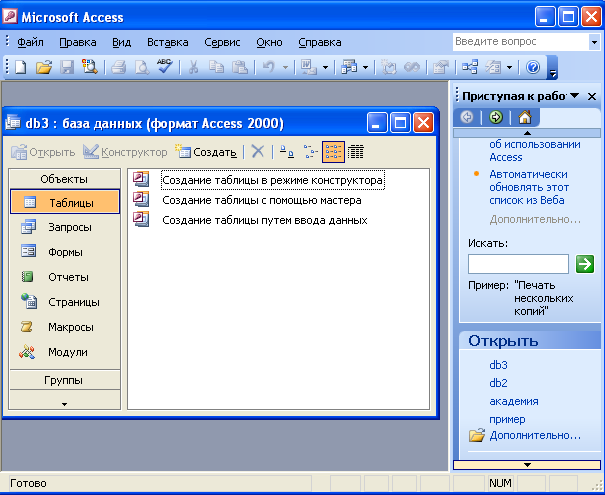This screenshot has height=495, width=605.
Task: Run the ABC spelling check icon
Action: pos(165,66)
